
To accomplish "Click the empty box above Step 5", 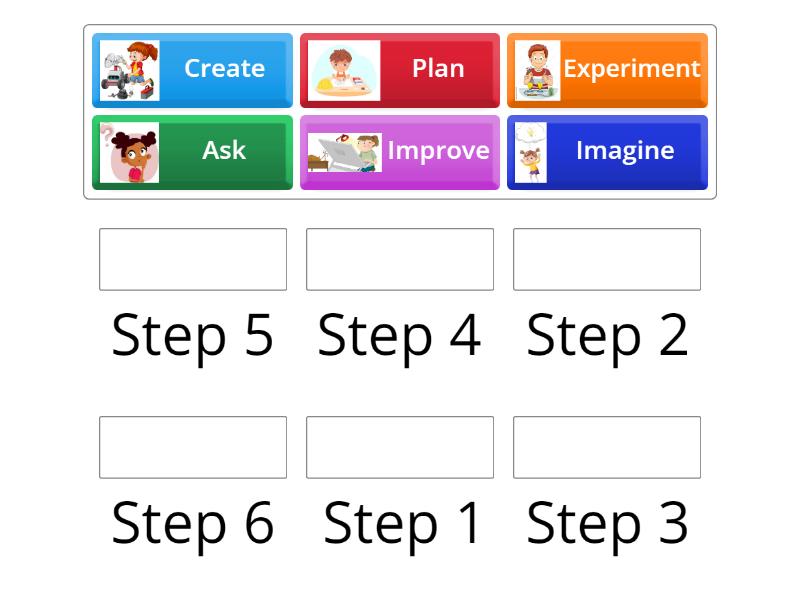I will [193, 259].
